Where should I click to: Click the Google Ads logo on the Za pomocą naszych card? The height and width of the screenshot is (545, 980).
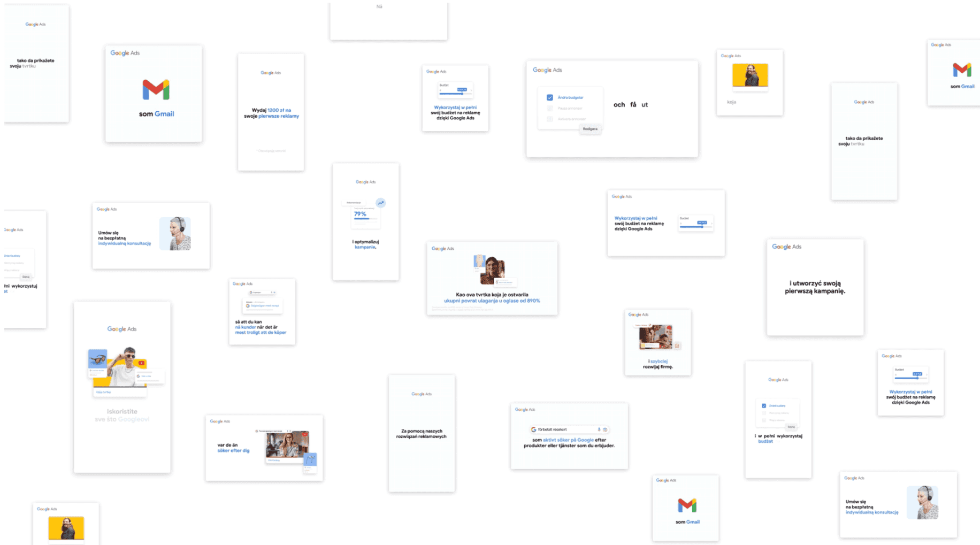coord(422,394)
